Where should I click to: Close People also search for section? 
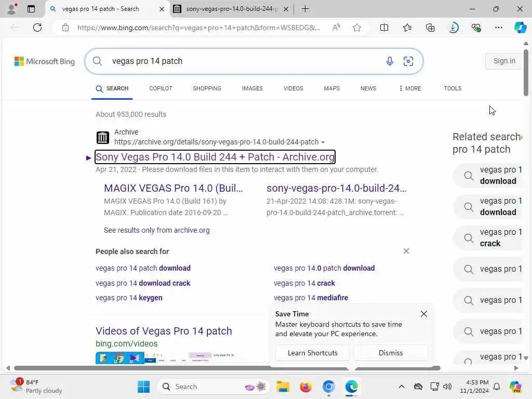coord(406,251)
